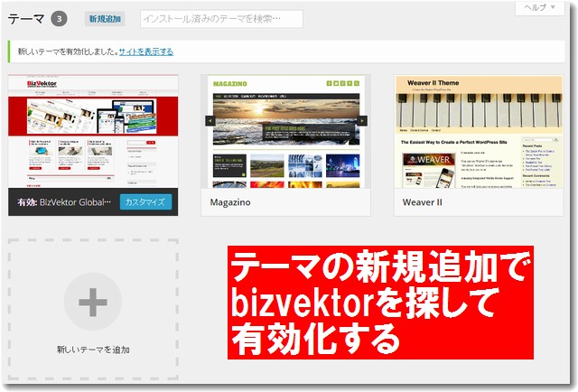Click the テーマ page heading
This screenshot has width=578, height=392.
[x=26, y=19]
